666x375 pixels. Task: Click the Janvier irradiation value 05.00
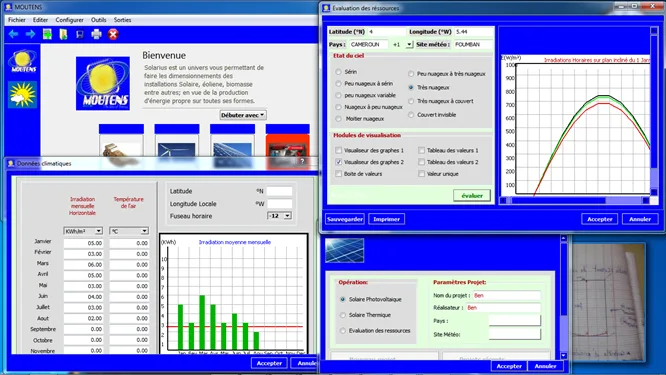click(x=83, y=243)
